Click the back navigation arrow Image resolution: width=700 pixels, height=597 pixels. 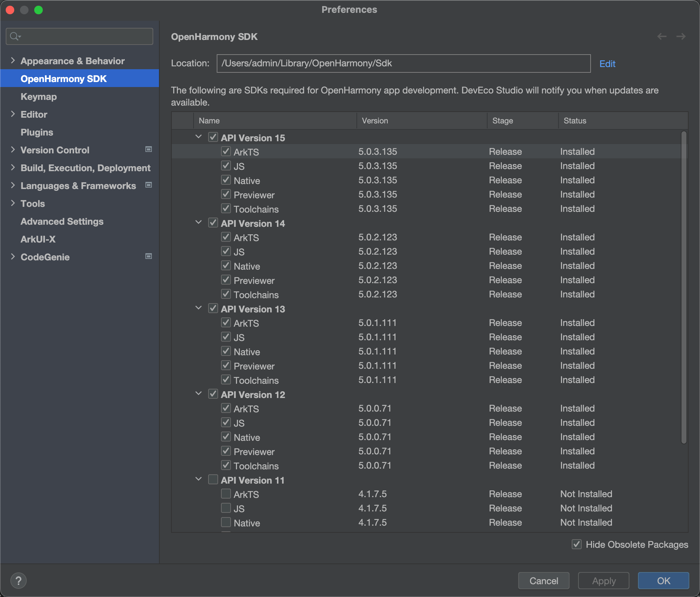[662, 36]
